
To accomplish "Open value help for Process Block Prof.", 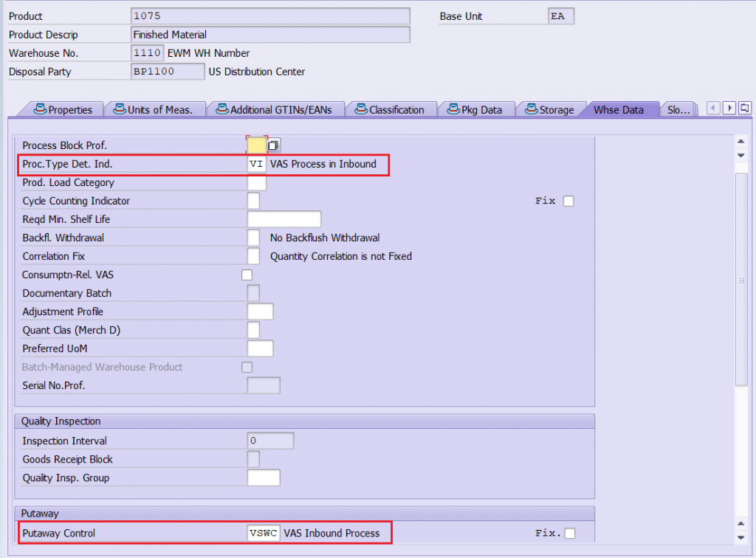I will pyautogui.click(x=273, y=145).
